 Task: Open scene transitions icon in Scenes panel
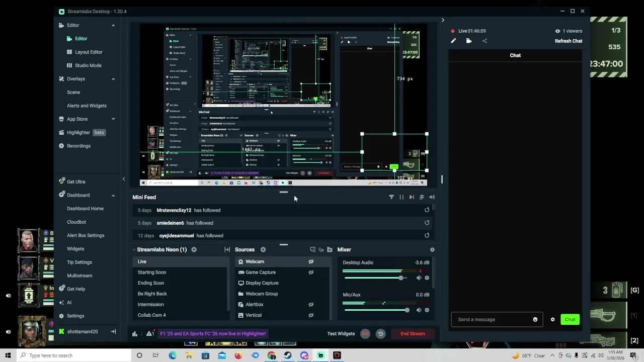tap(227, 249)
